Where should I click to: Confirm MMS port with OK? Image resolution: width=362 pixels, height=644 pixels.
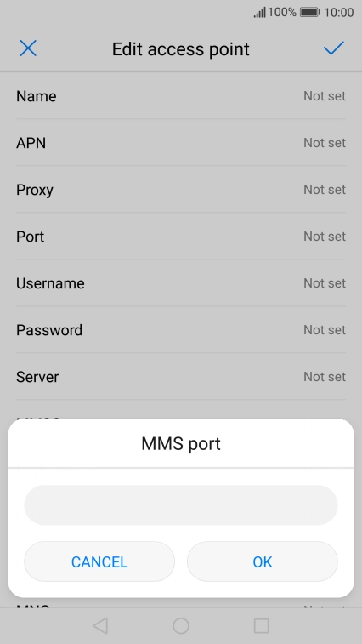pyautogui.click(x=263, y=561)
